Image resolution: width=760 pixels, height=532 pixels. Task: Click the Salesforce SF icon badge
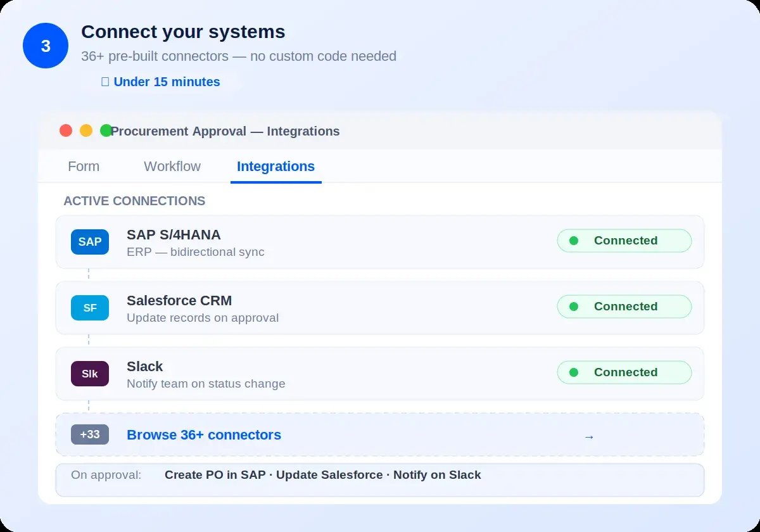point(89,308)
